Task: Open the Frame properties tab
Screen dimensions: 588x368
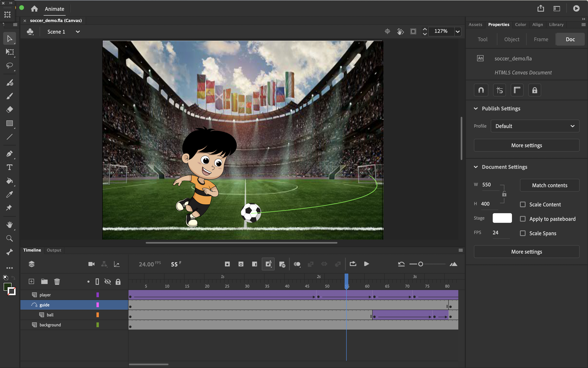Action: 541,39
